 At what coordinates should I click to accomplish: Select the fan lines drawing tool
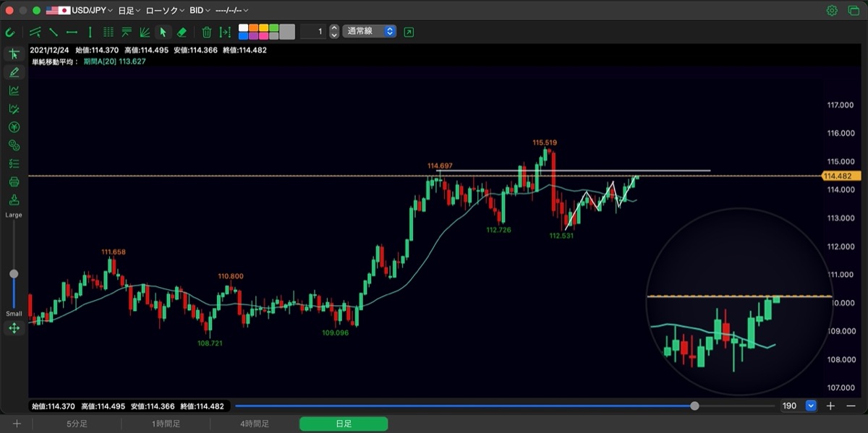click(x=145, y=32)
